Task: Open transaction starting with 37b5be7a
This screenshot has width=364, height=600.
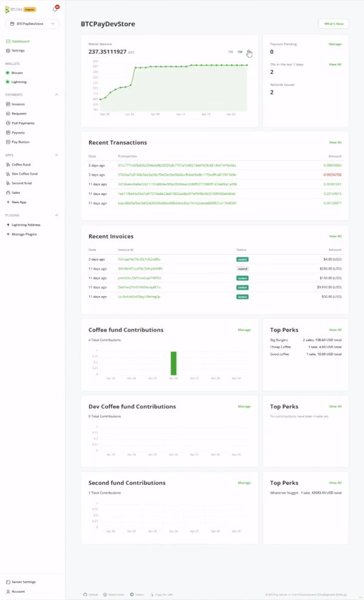Action: pyautogui.click(x=177, y=175)
